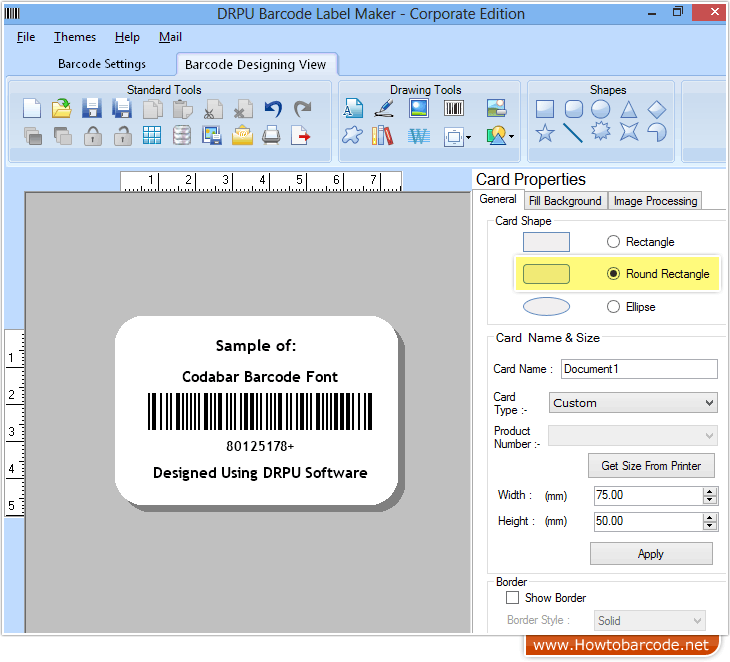The height and width of the screenshot is (662, 730).
Task: Click the Ellipse card shape preview swatch
Action: point(546,306)
